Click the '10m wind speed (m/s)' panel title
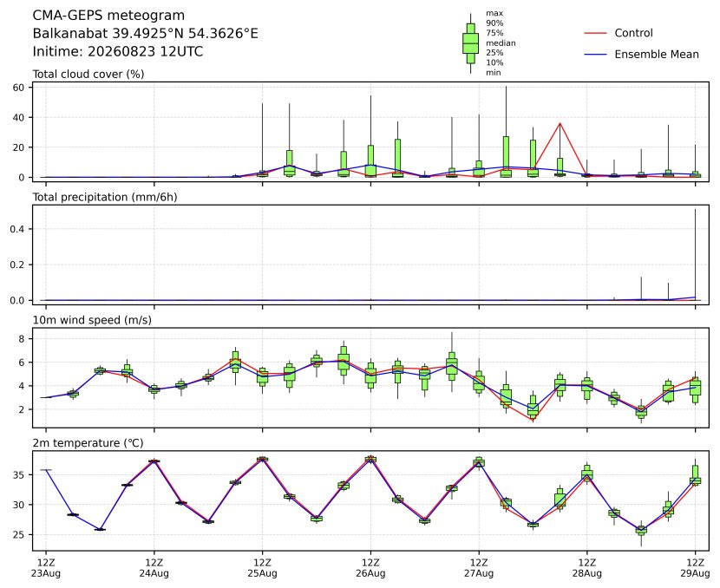Viewport: 720px width, 588px height. [92, 320]
